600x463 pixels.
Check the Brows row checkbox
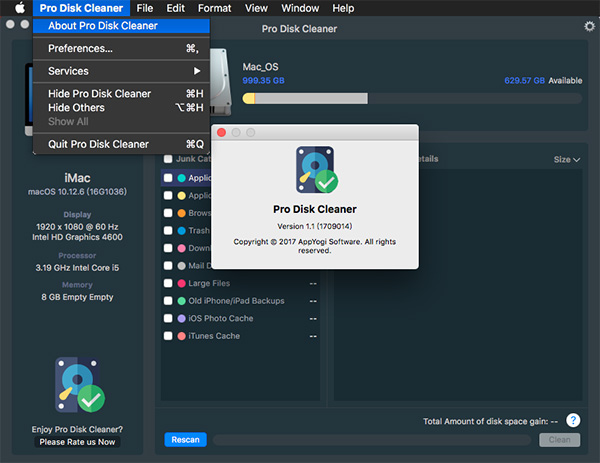pos(168,213)
